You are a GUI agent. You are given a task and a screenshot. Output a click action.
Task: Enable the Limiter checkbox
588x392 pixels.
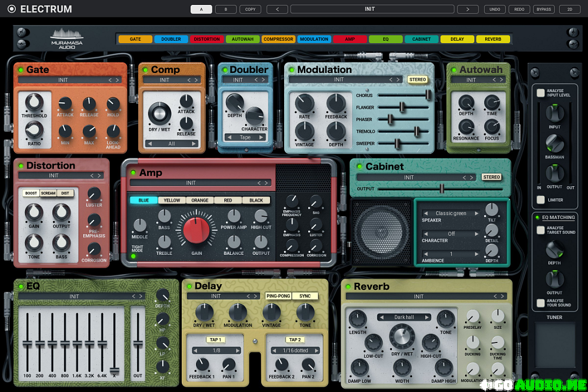[x=541, y=200]
